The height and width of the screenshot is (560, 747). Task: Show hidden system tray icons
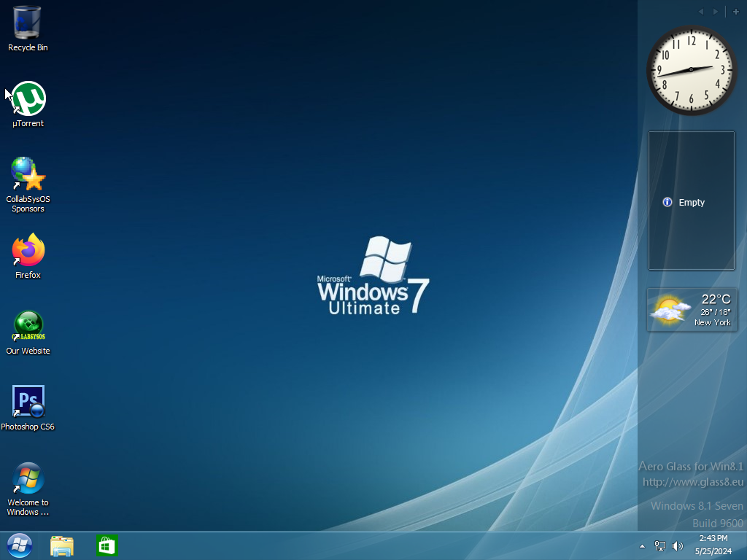pos(643,546)
